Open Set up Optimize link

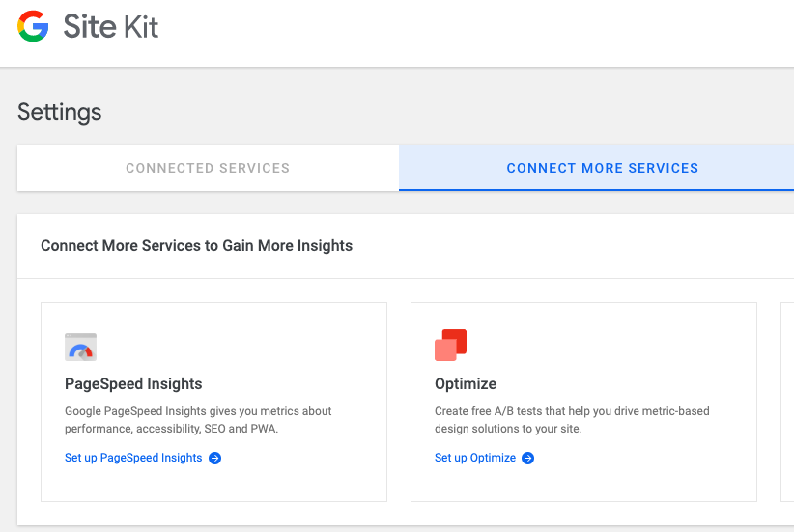[475, 458]
